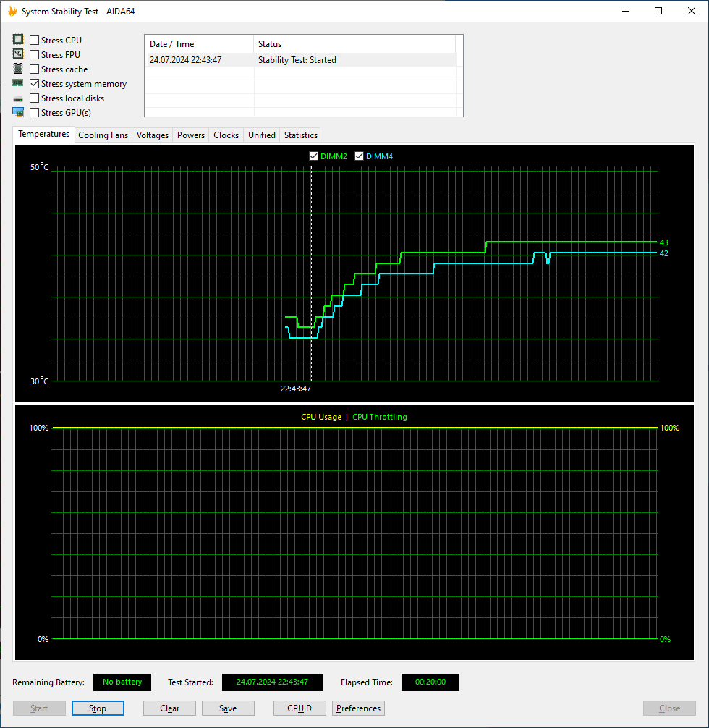The image size is (709, 728).
Task: Save the stability test results
Action: pos(228,708)
